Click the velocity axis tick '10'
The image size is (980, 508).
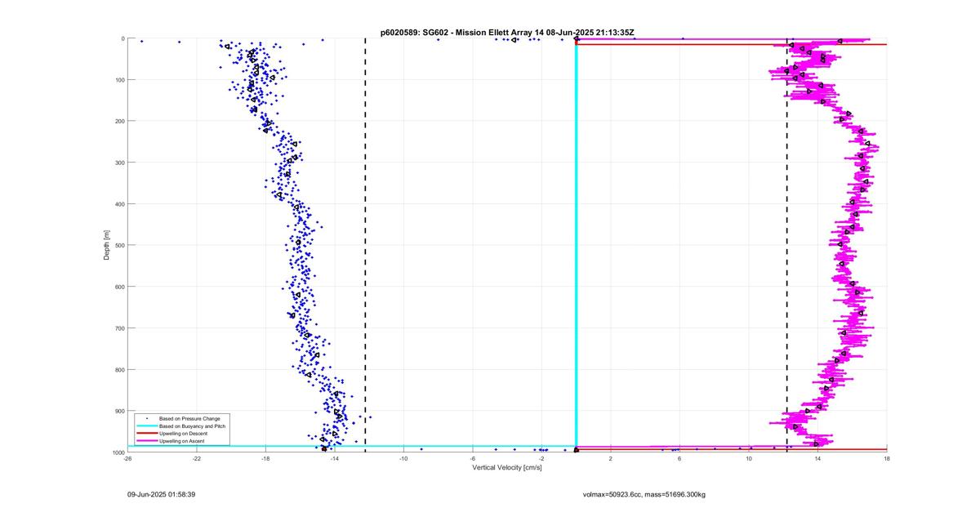coord(749,458)
